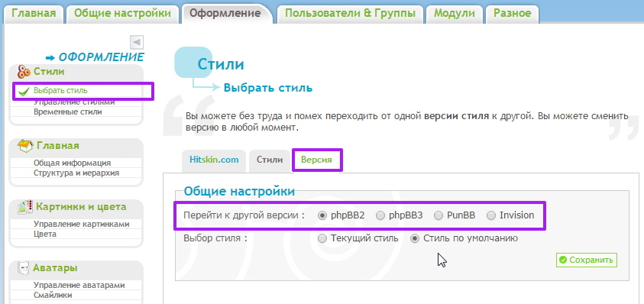Click the green checkmark beside Выбрать стиль
This screenshot has height=304, width=644.
[24, 91]
